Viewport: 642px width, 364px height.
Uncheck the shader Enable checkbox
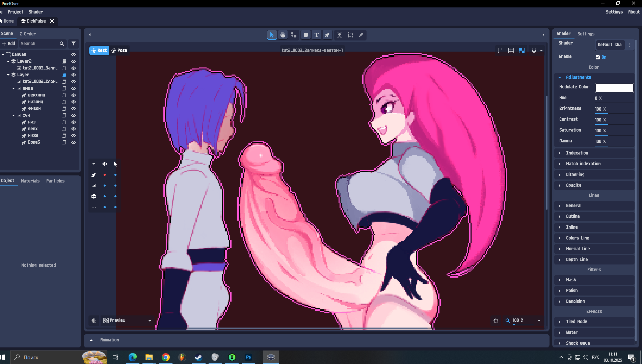598,57
